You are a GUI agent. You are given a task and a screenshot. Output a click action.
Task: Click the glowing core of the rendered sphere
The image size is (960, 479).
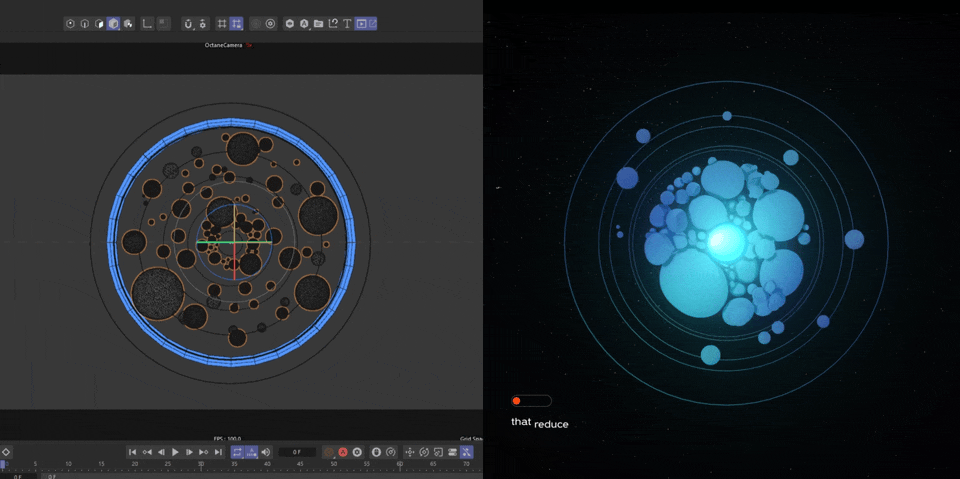coord(723,241)
